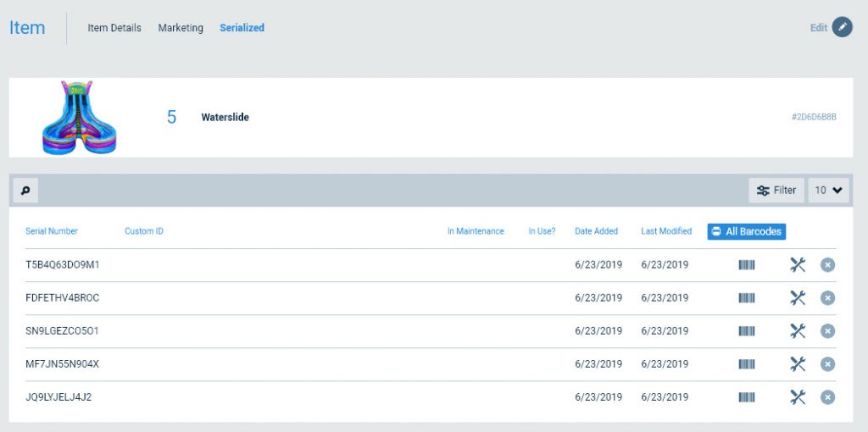
Task: Click the Edit pencil icon
Action: [x=842, y=27]
